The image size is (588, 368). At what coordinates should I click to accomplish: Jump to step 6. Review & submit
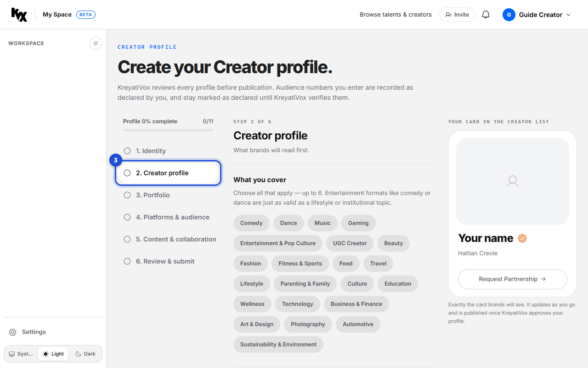point(168,261)
